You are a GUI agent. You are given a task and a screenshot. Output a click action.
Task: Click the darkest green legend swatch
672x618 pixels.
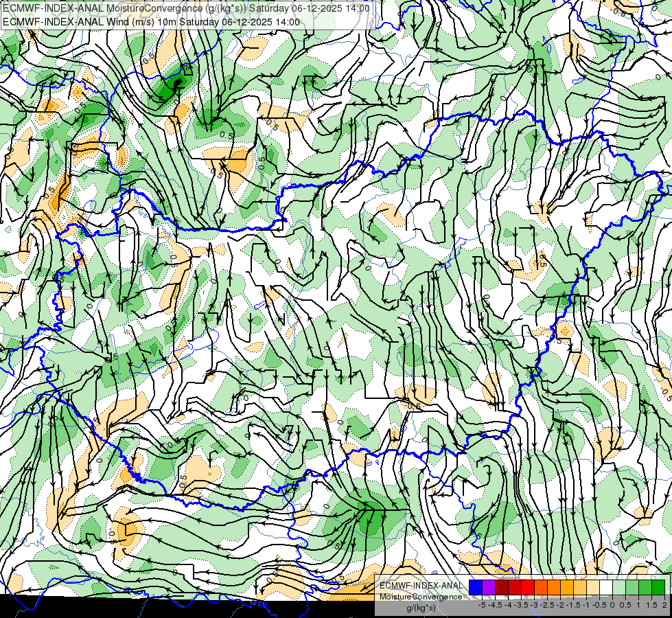click(x=658, y=587)
